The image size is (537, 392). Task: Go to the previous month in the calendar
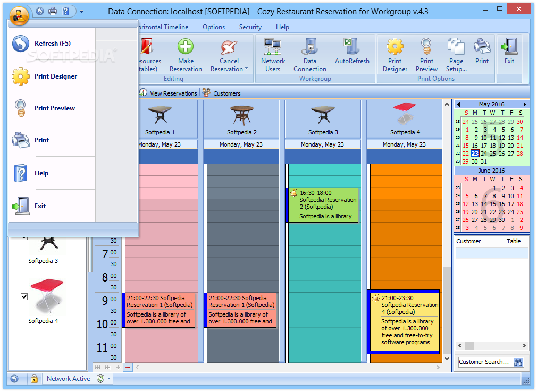click(x=458, y=104)
